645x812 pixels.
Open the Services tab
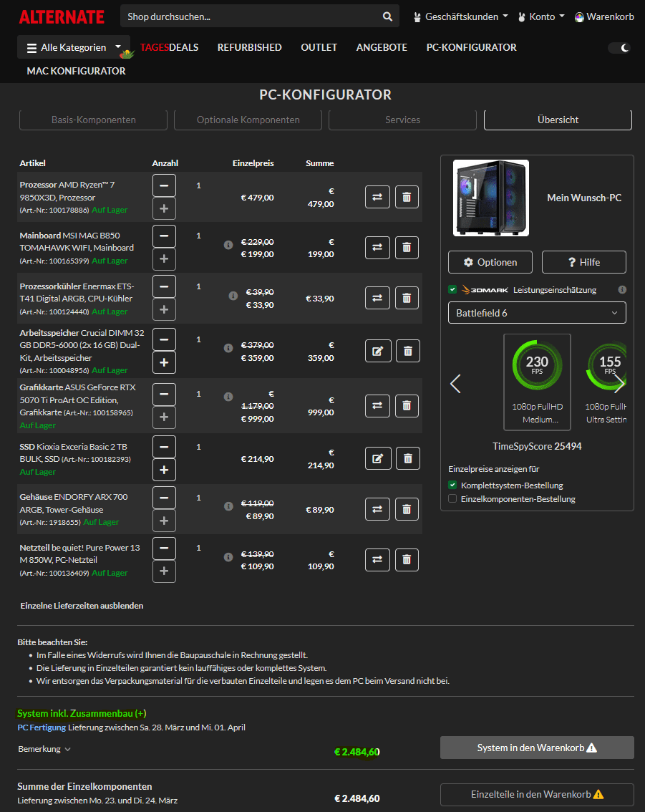pyautogui.click(x=402, y=120)
